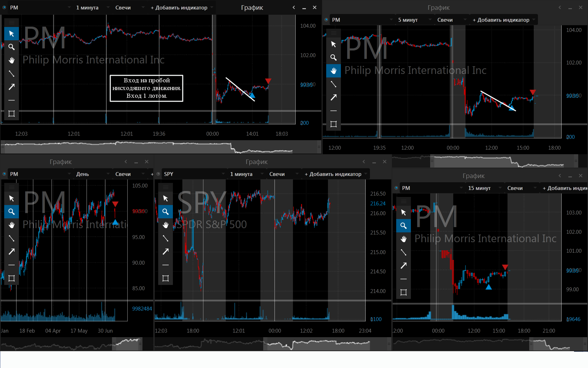The height and width of the screenshot is (368, 588).
Task: Open the hamburger menu above tools in top-left PM chart
Action: (x=12, y=22)
